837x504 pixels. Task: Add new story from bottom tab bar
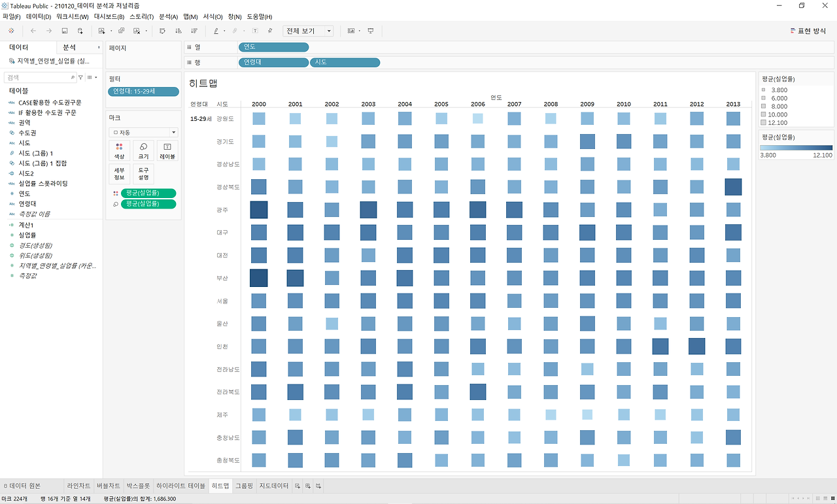[x=318, y=486]
